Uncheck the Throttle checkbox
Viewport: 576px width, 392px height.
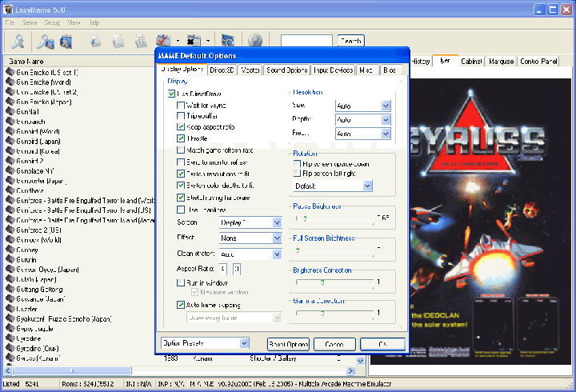tap(181, 138)
